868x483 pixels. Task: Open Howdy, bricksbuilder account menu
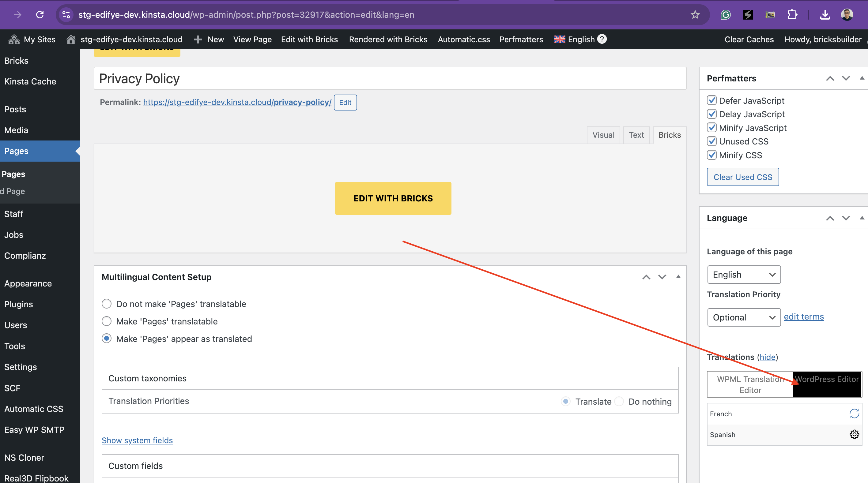[822, 39]
